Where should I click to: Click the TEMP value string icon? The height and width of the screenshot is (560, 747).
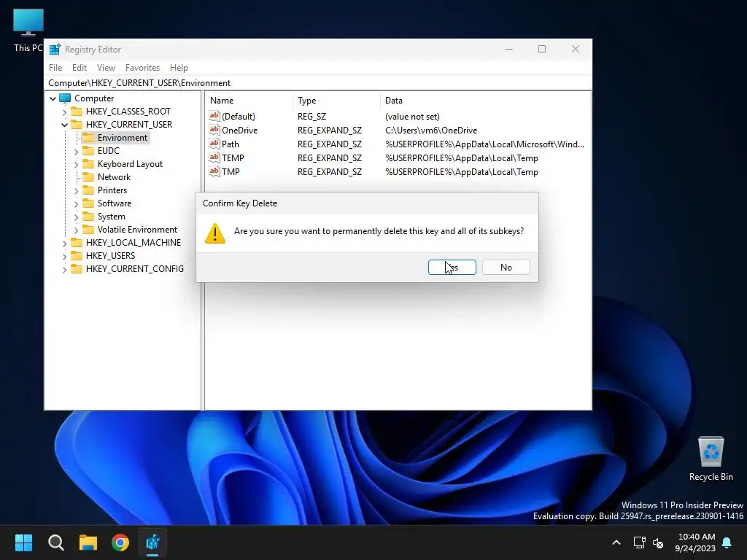[x=214, y=157]
